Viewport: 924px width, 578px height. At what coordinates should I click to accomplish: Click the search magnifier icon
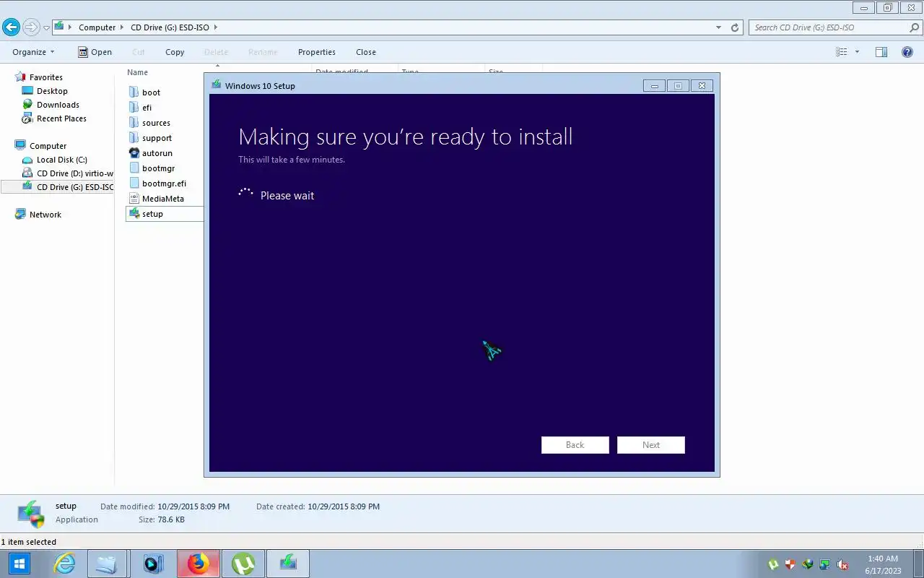pos(915,27)
